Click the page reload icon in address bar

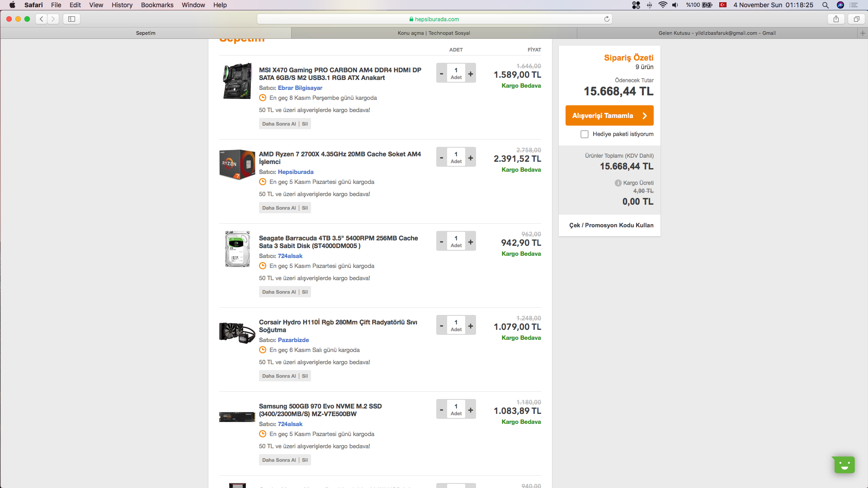click(607, 19)
